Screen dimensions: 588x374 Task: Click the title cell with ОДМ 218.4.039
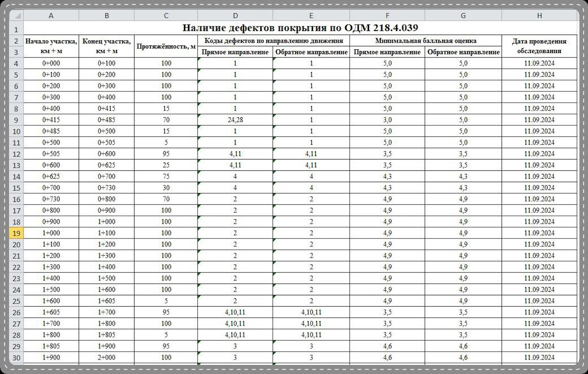tap(300, 28)
